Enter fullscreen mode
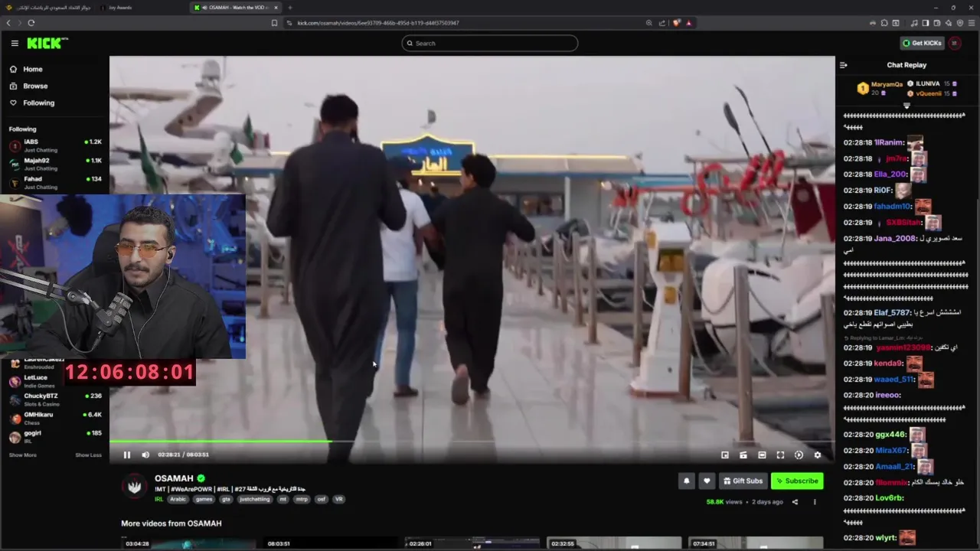 click(780, 455)
